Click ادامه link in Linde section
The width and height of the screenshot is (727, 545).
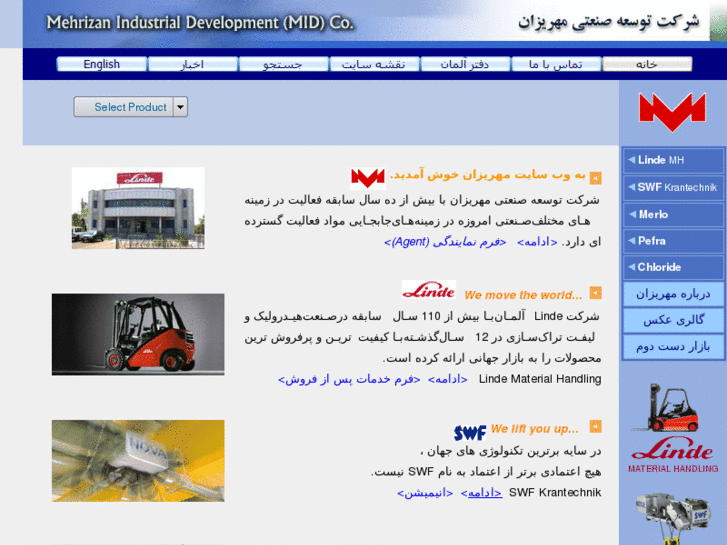click(447, 379)
